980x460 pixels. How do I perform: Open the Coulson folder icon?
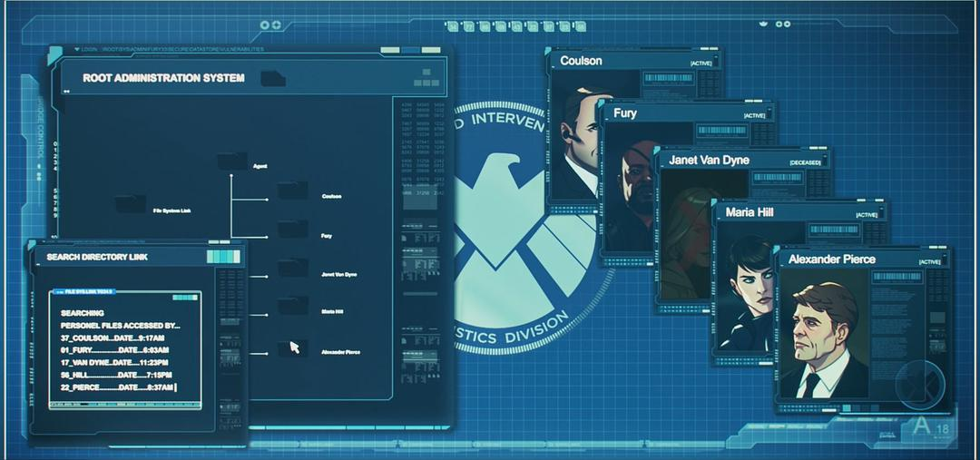pos(292,191)
